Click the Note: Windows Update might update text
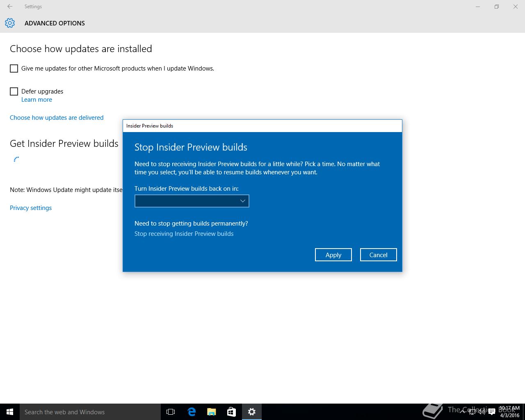This screenshot has height=420, width=525. pyautogui.click(x=66, y=190)
